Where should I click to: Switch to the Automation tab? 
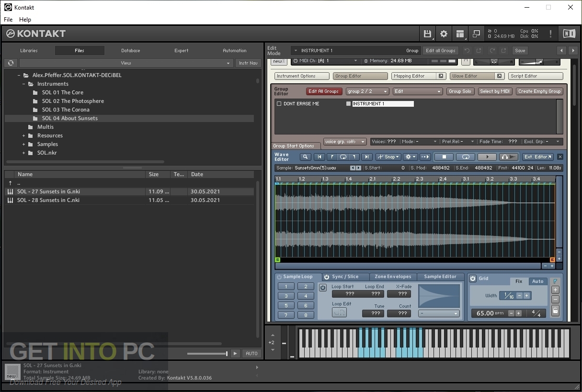pyautogui.click(x=235, y=50)
